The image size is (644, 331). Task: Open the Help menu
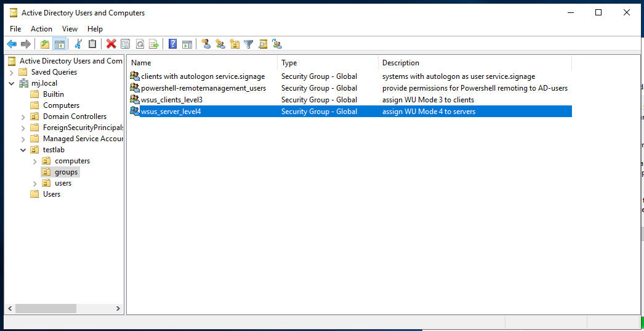click(x=95, y=29)
